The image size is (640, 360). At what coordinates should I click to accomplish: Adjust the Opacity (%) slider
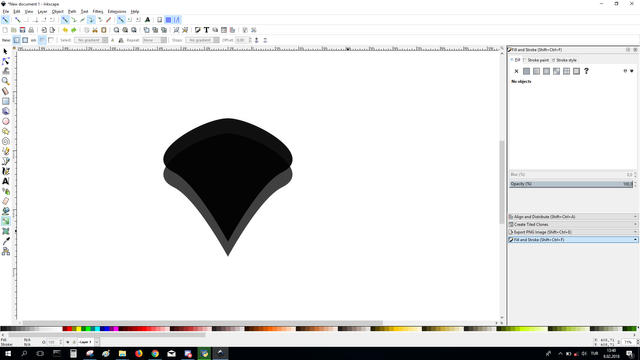coord(571,184)
